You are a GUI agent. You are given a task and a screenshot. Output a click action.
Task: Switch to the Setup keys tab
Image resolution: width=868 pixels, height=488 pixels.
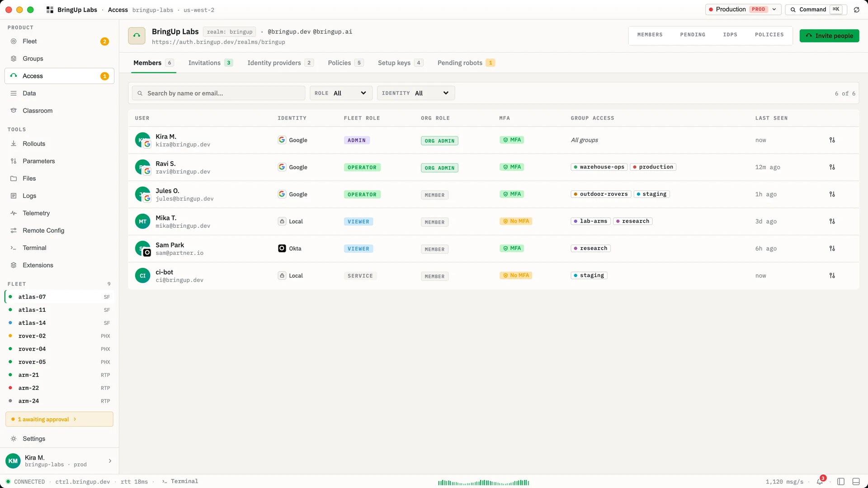coord(401,63)
